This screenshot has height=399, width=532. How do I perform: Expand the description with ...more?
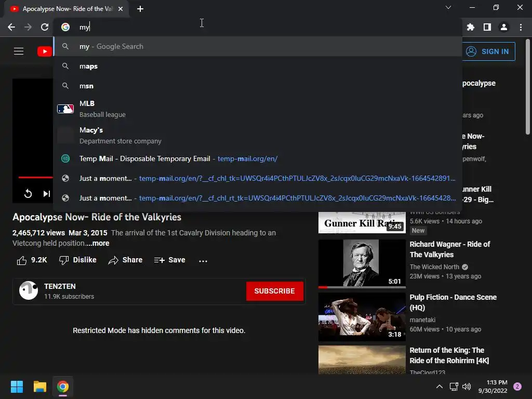97,243
